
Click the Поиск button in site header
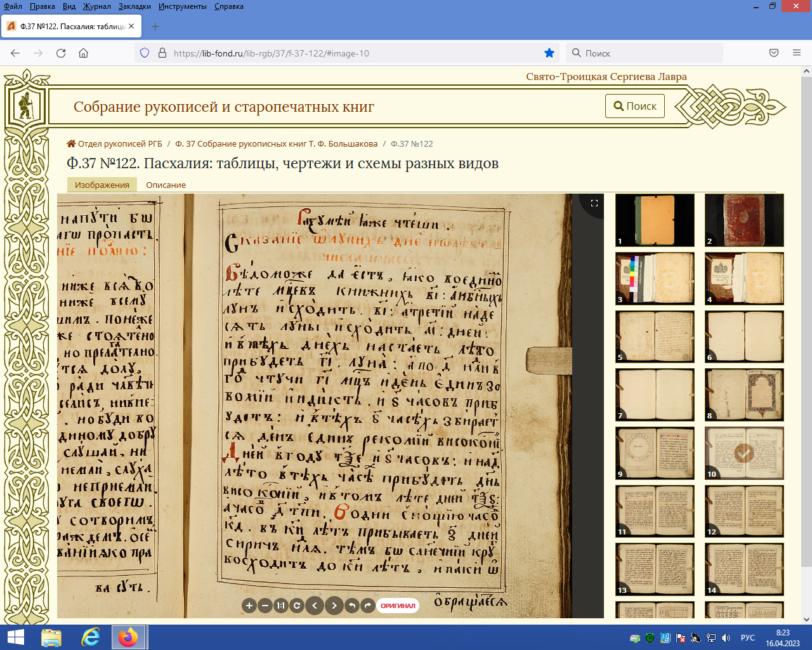pyautogui.click(x=635, y=106)
